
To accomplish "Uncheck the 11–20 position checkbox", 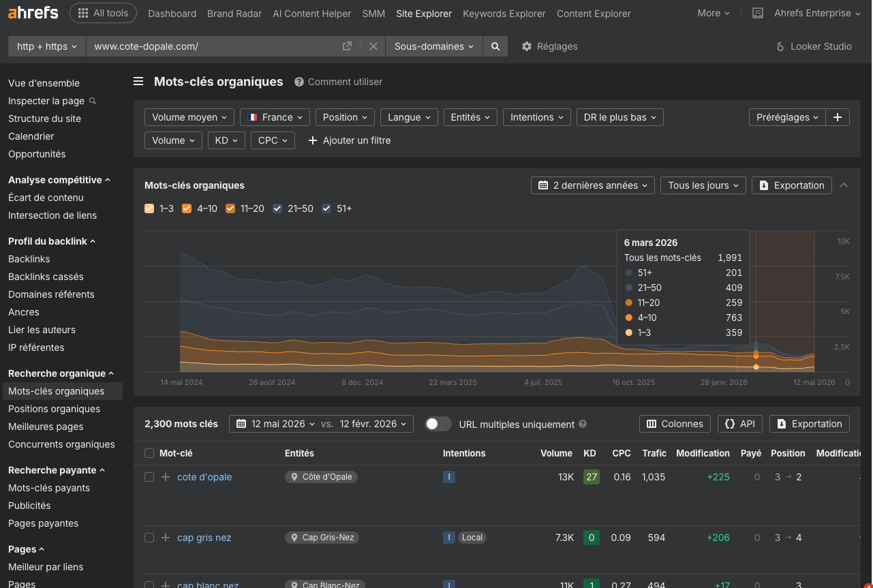I will (230, 208).
